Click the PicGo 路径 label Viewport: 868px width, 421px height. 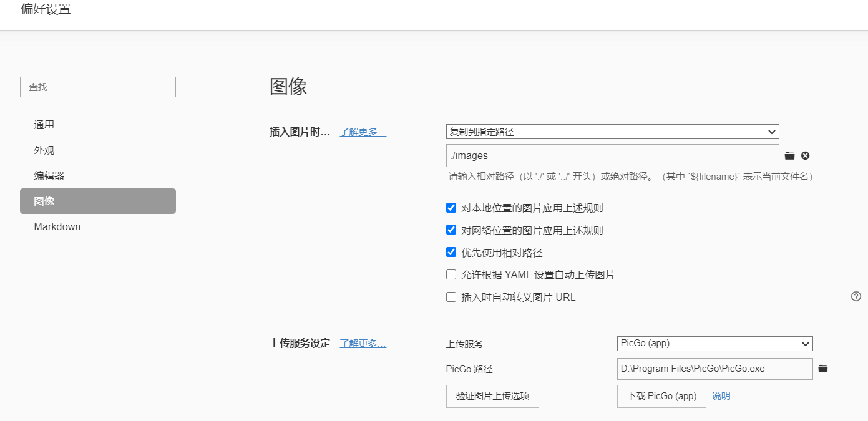469,369
